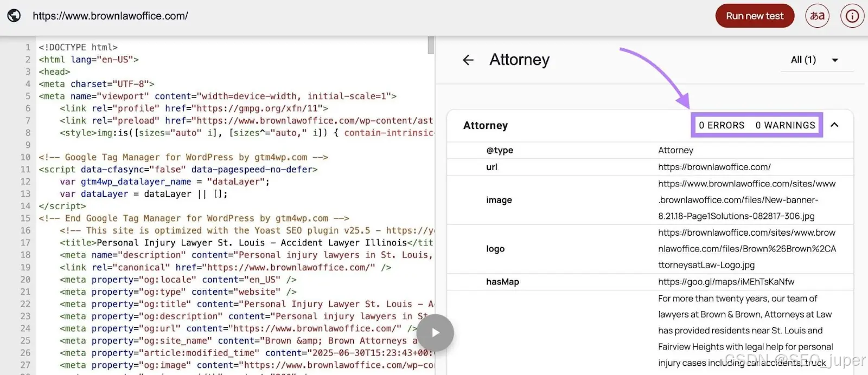
Task: Click the URL field showing brownlawoffice.com
Action: [x=110, y=16]
